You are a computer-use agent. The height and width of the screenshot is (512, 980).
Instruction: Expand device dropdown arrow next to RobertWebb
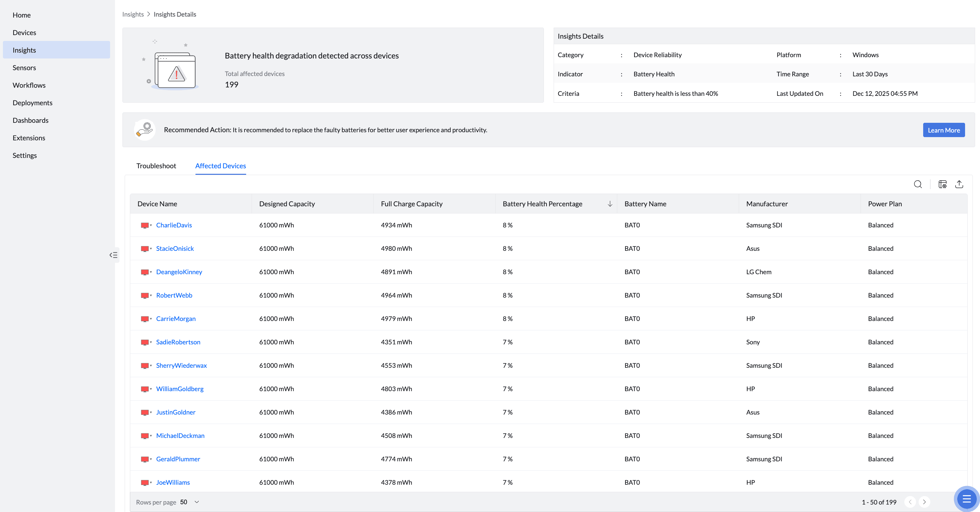coord(151,295)
